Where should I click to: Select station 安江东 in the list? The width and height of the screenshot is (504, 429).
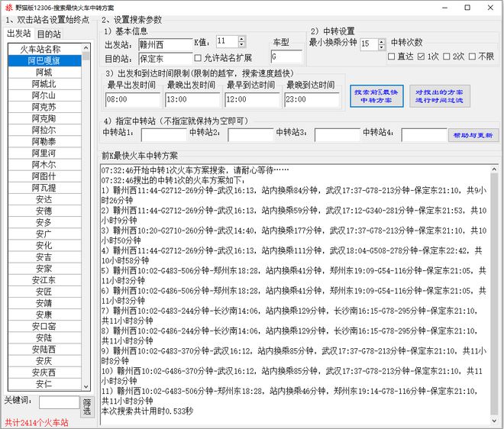click(x=44, y=281)
